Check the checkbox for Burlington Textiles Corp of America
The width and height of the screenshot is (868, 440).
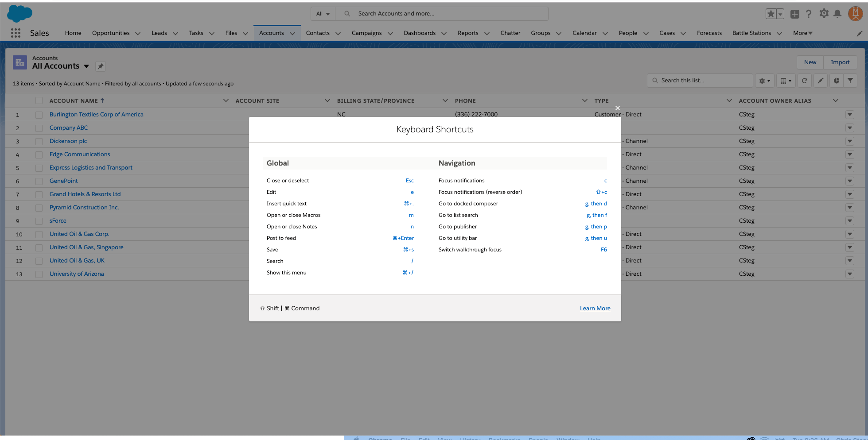[39, 114]
